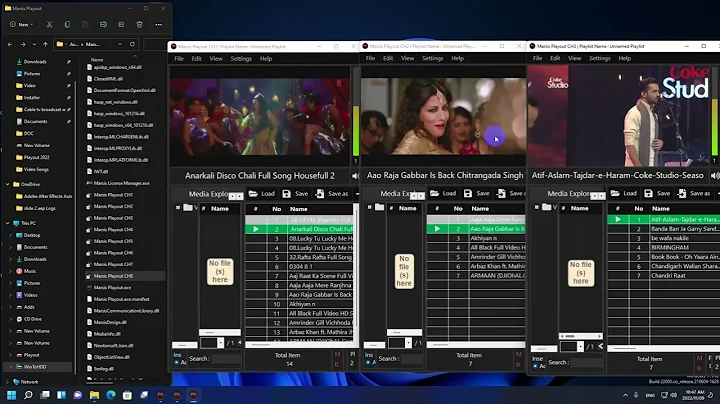Go back with Explorer back arrow
Viewport: 720px width, 404px height.
[x=10, y=45]
